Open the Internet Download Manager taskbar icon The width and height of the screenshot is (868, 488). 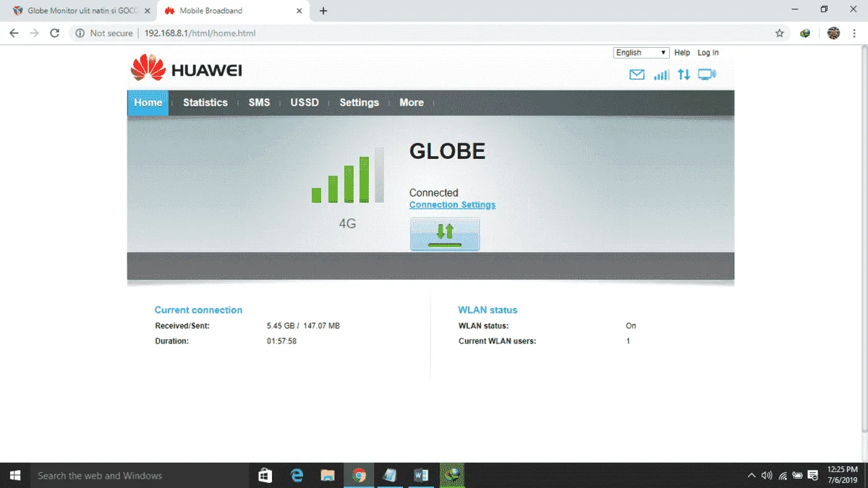(452, 475)
